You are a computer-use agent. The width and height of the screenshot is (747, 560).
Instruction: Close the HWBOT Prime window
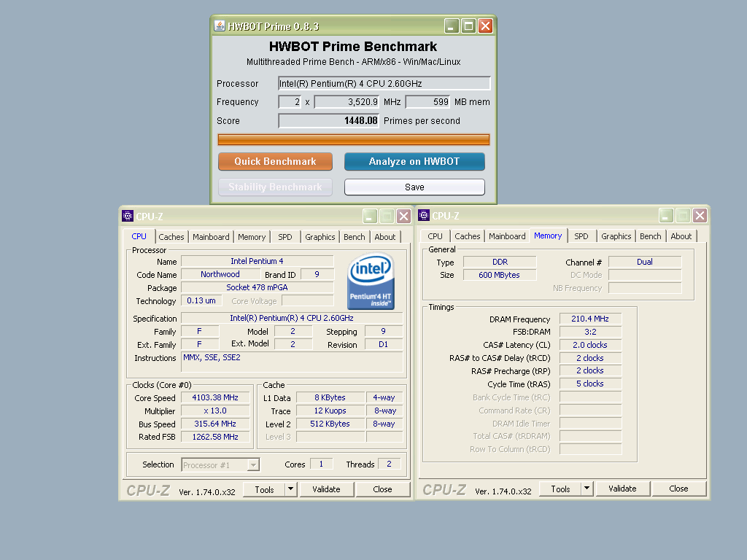[485, 26]
